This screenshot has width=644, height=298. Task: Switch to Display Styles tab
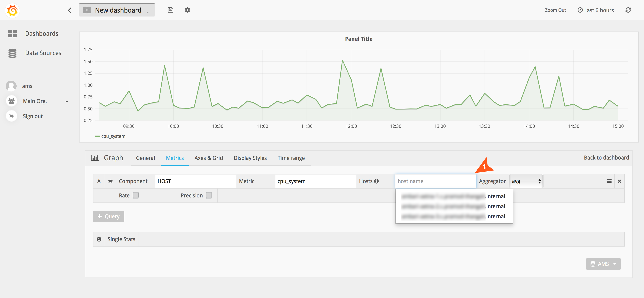250,158
